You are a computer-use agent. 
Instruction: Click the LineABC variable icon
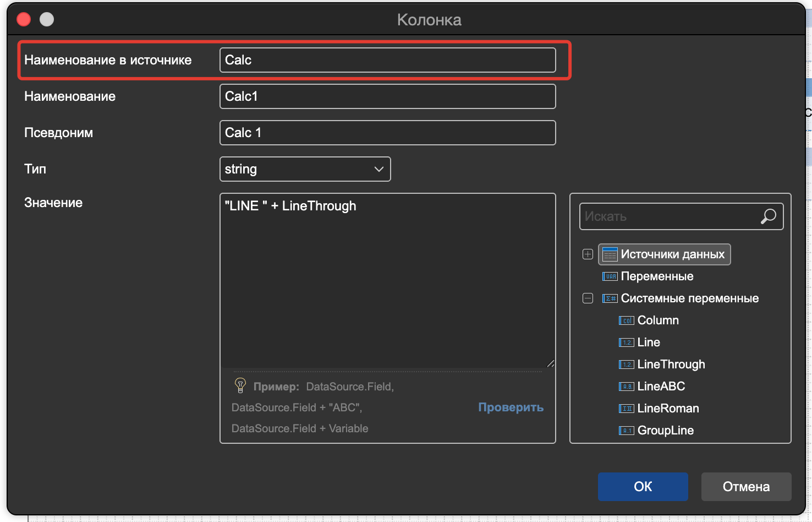(x=627, y=387)
